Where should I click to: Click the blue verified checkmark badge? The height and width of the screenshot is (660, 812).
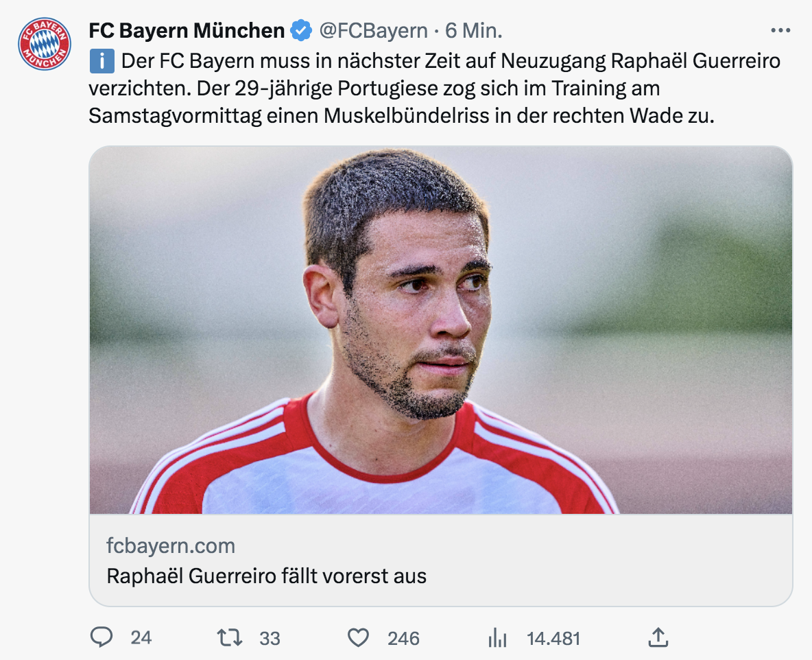300,30
